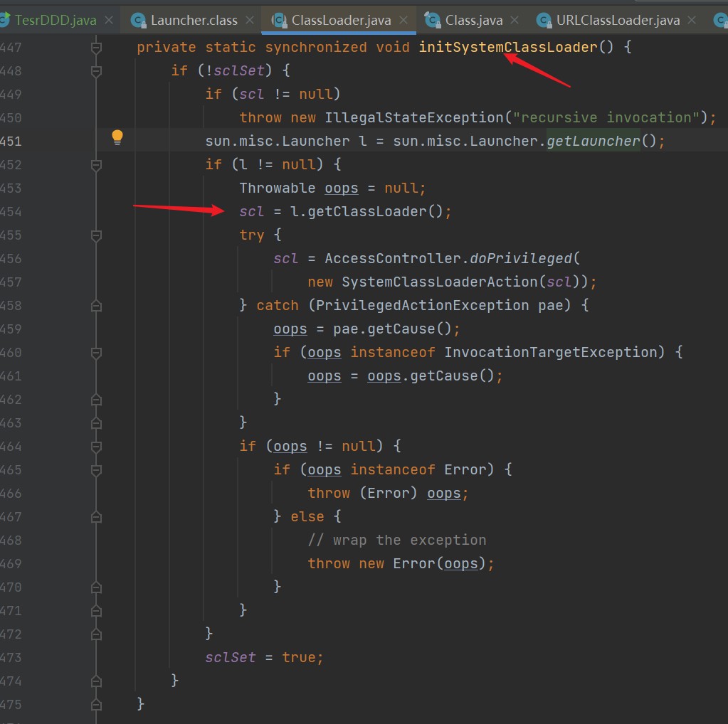Collapse the method fold marker on line 447

pos(96,48)
